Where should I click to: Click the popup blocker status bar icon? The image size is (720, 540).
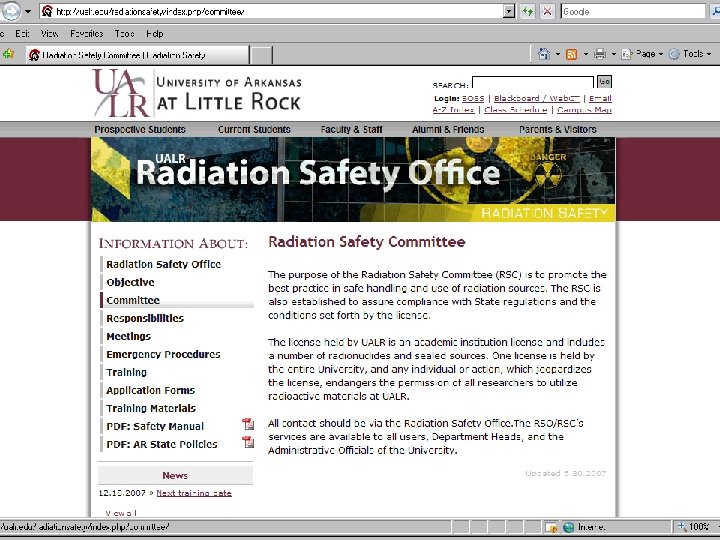551,527
